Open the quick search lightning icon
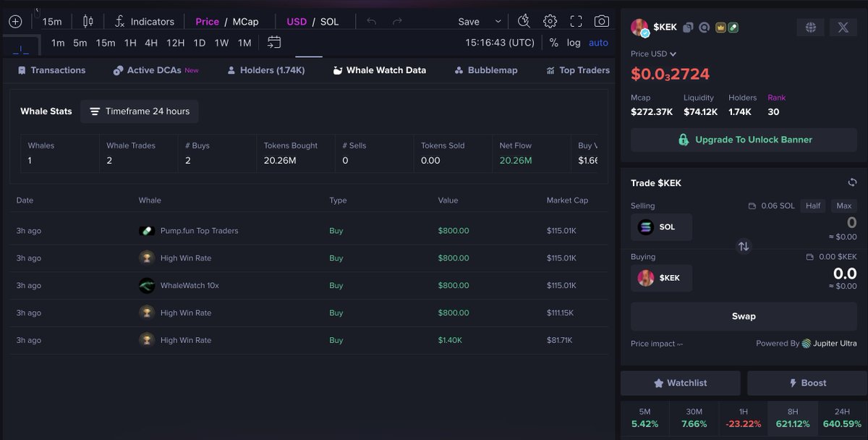 coord(524,21)
